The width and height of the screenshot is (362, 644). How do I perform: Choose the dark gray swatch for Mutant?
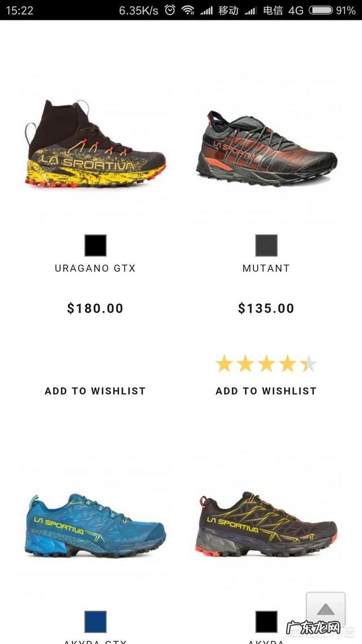click(x=266, y=246)
